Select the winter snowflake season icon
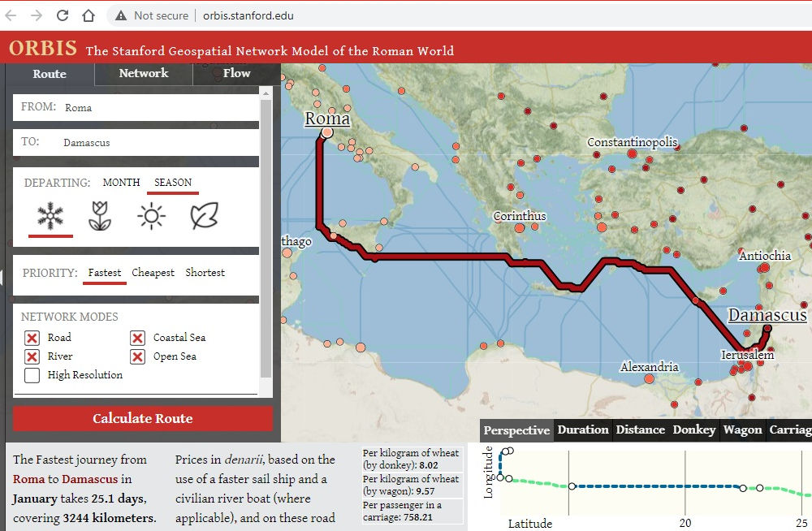This screenshot has height=531, width=812. [x=50, y=216]
